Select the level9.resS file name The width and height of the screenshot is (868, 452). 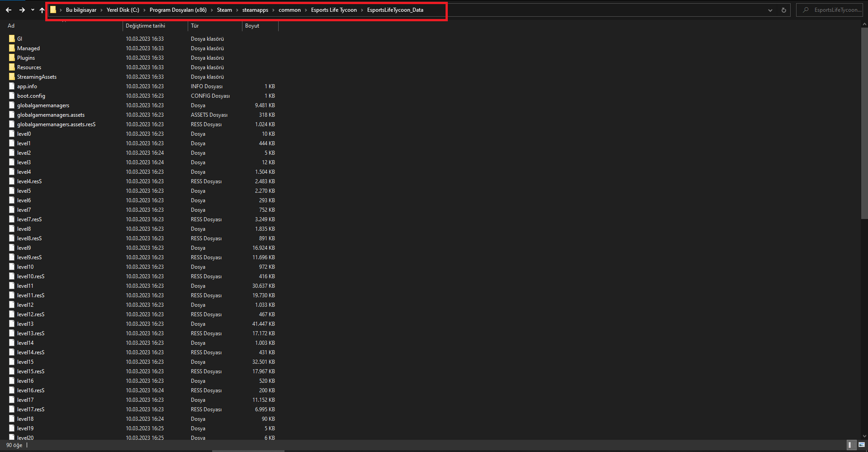(29, 257)
